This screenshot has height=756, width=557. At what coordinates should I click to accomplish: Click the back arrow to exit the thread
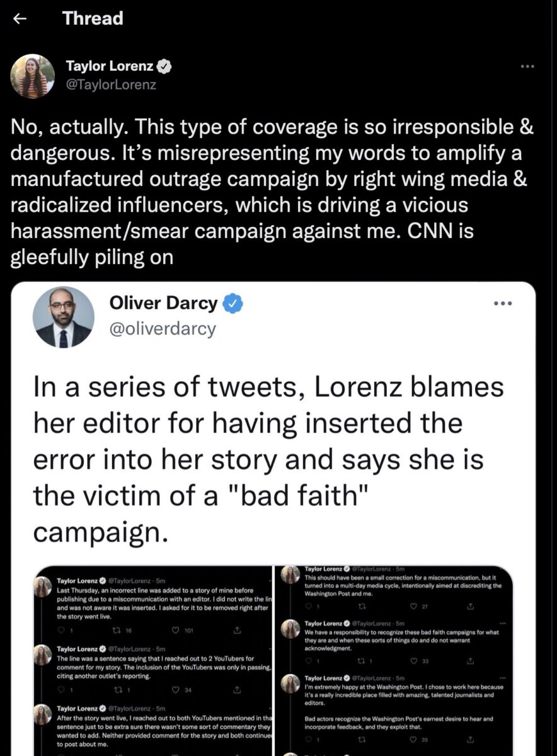[x=19, y=19]
